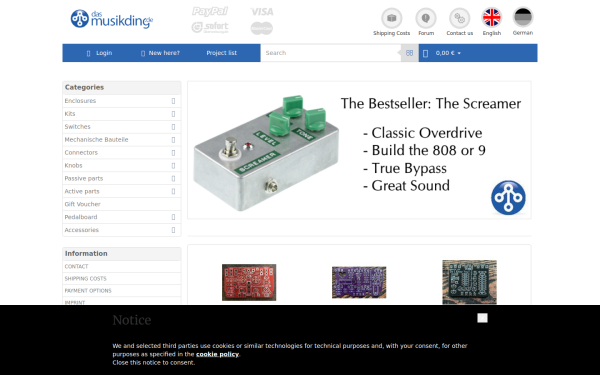
Task: Open the das musikding logo homepage link
Action: pos(112,19)
